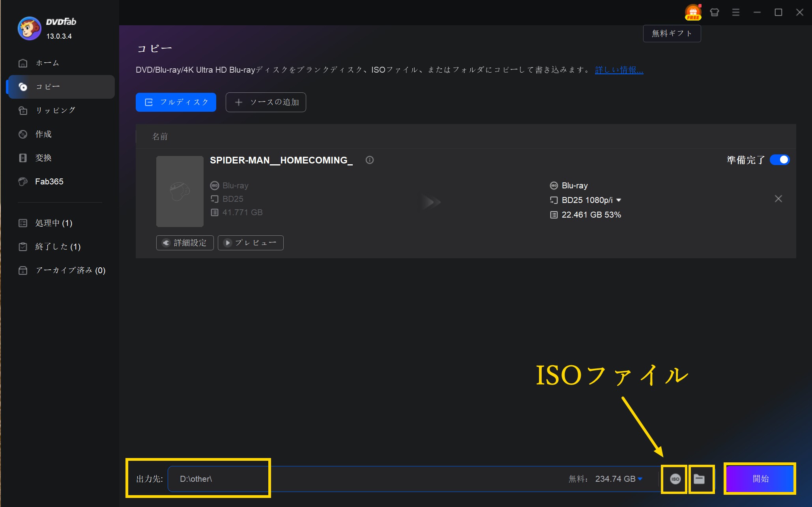The width and height of the screenshot is (812, 507).
Task: Toggle the 準備完了 switch
Action: click(780, 160)
